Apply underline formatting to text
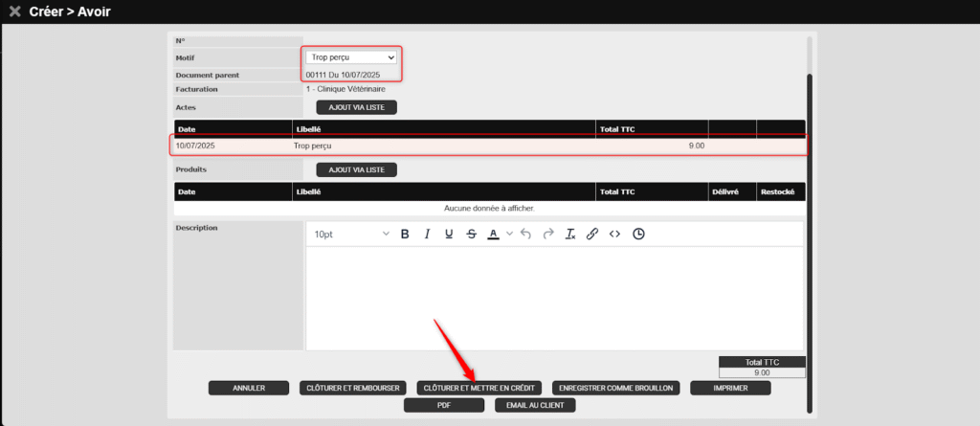The height and width of the screenshot is (426, 980). point(449,234)
